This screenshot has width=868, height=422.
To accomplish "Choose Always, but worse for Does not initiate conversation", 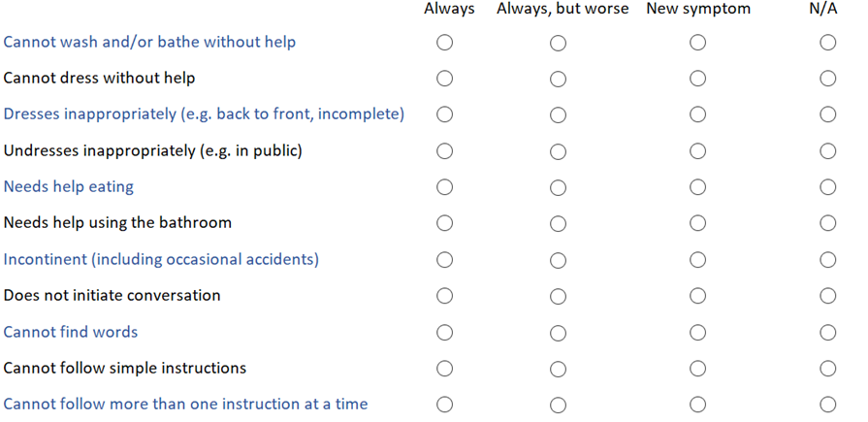I will tap(558, 296).
